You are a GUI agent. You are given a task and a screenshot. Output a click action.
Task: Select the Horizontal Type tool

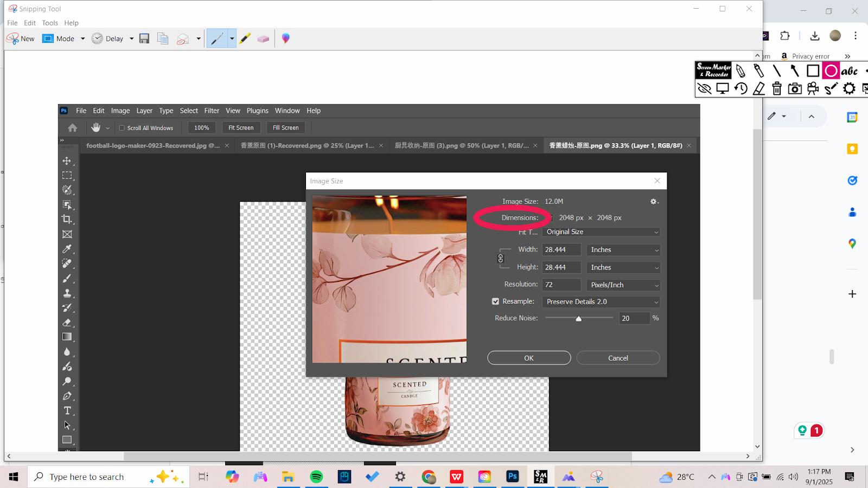pos(67,410)
